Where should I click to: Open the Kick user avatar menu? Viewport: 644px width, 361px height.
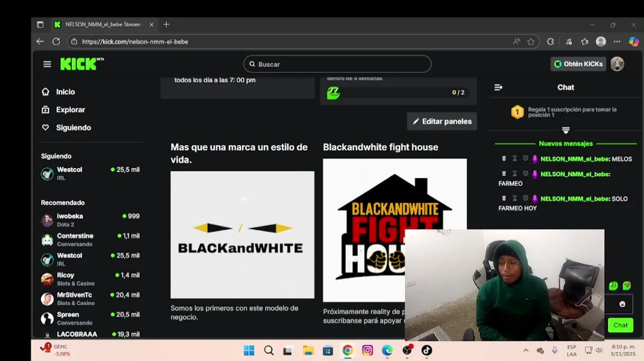617,64
